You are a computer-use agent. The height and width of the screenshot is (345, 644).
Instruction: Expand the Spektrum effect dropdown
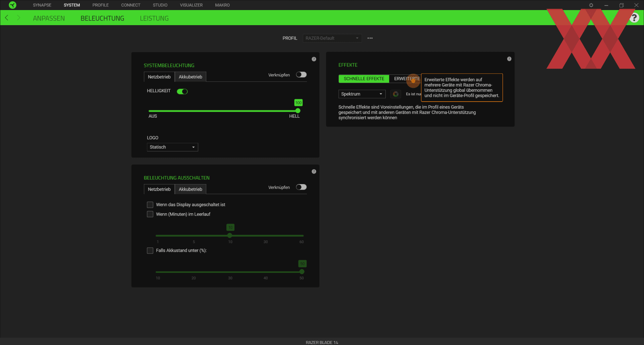pos(362,94)
